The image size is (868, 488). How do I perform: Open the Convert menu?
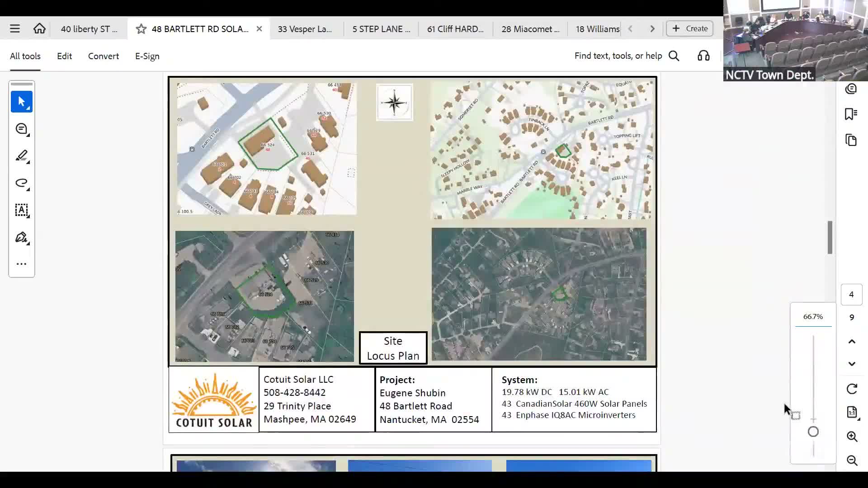pos(104,56)
